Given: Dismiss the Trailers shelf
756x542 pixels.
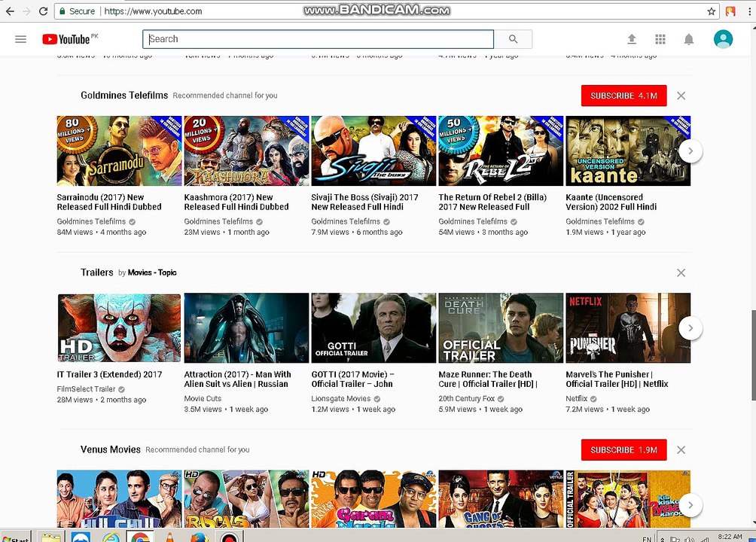Looking at the screenshot, I should (681, 273).
